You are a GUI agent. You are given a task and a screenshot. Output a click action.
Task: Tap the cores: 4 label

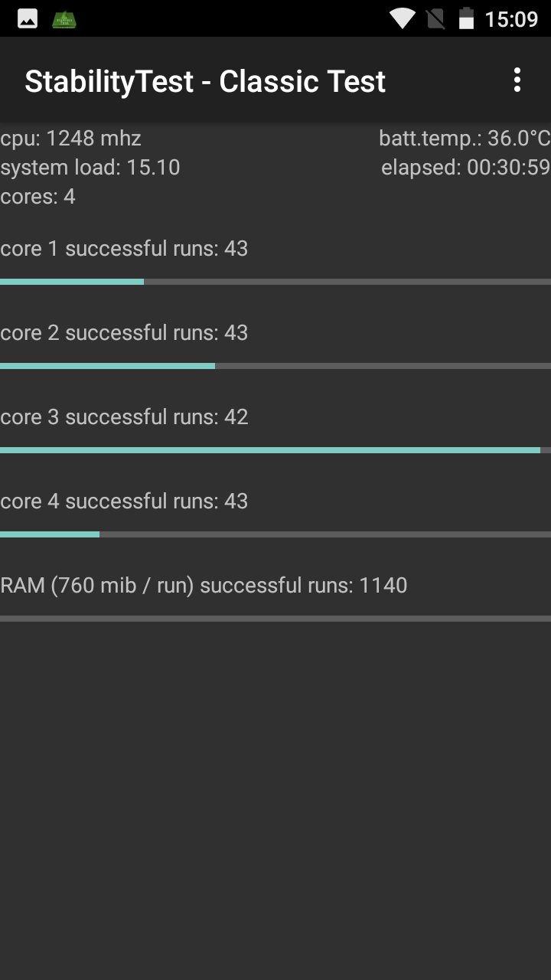pyautogui.click(x=38, y=197)
